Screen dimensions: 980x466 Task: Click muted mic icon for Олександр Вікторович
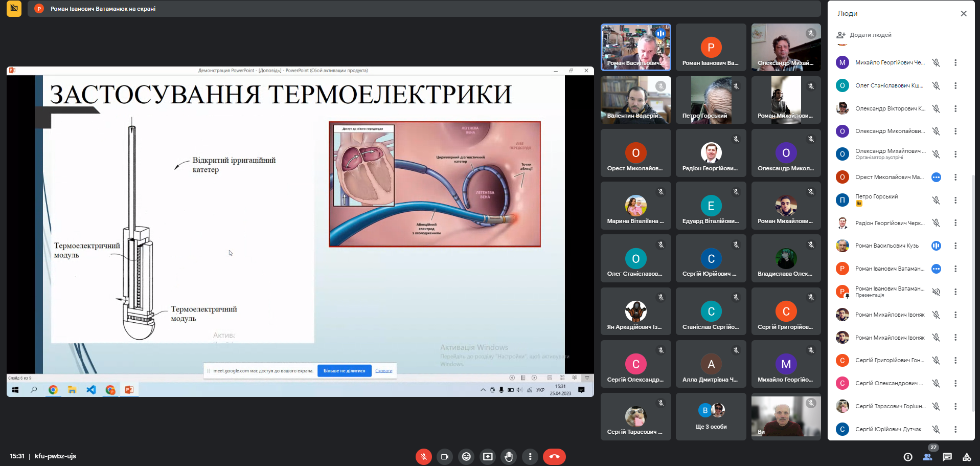coord(936,108)
